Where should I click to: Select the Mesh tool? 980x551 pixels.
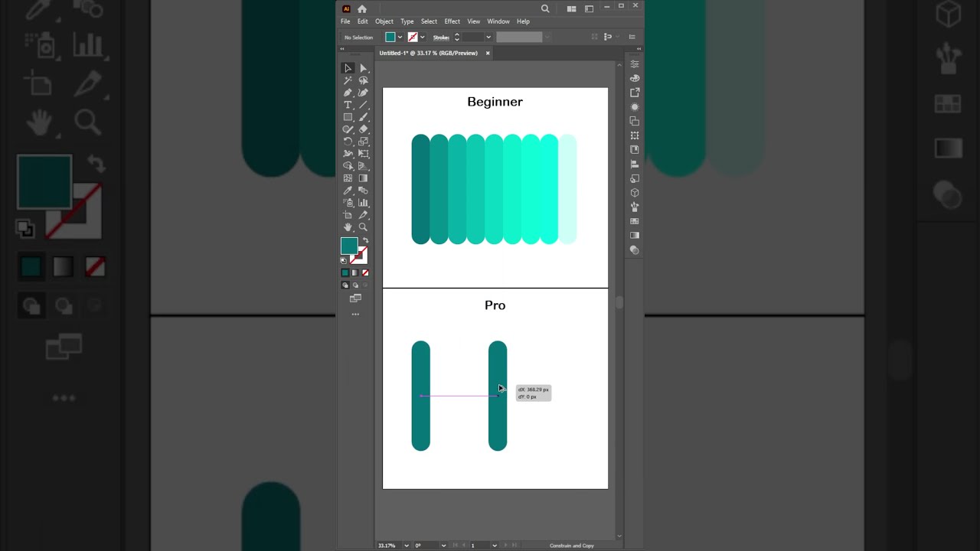(348, 178)
